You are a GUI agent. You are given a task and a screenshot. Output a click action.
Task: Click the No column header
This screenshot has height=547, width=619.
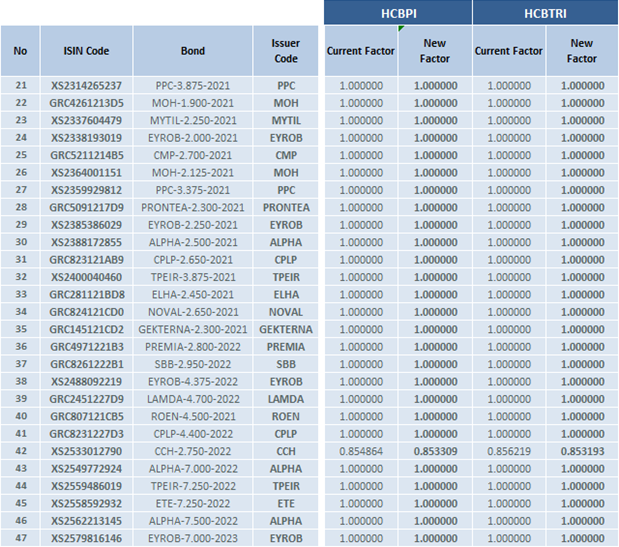(21, 51)
